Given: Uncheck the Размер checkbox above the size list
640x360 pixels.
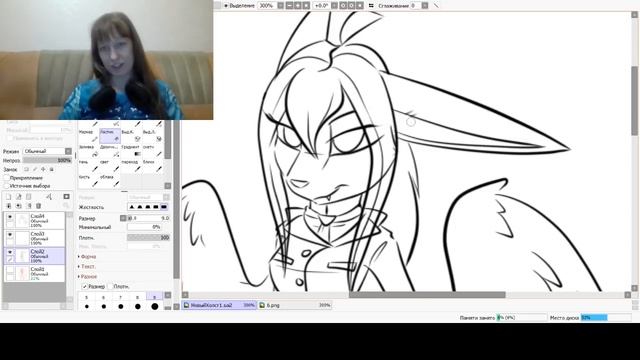Looking at the screenshot, I should click(84, 287).
